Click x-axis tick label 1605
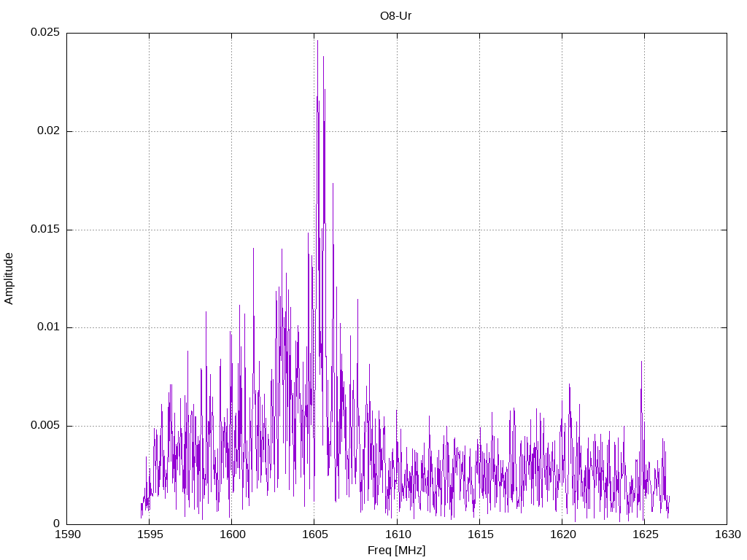Screen dimensions: 747x560 click(x=314, y=534)
